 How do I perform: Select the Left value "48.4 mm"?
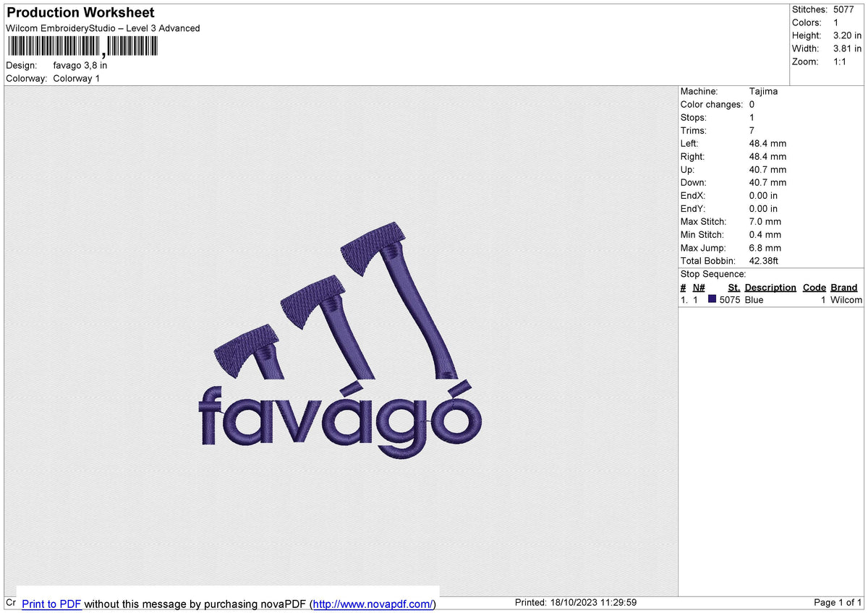click(768, 143)
